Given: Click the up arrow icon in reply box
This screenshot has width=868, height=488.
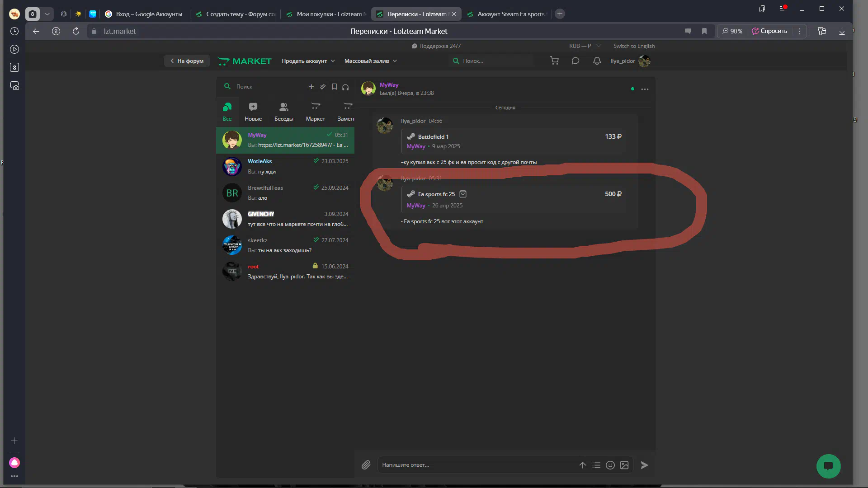Looking at the screenshot, I should tap(583, 465).
